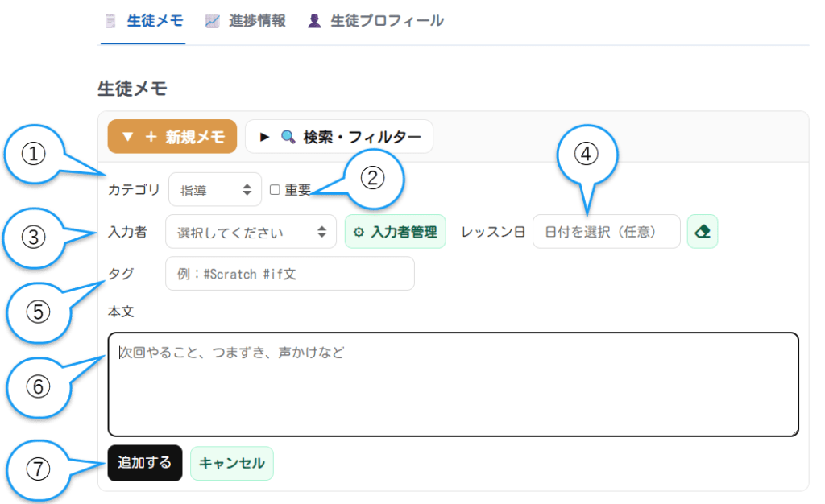Click the chart icon beside 進捗情報
Screen dimensions: 825x504
click(x=213, y=21)
